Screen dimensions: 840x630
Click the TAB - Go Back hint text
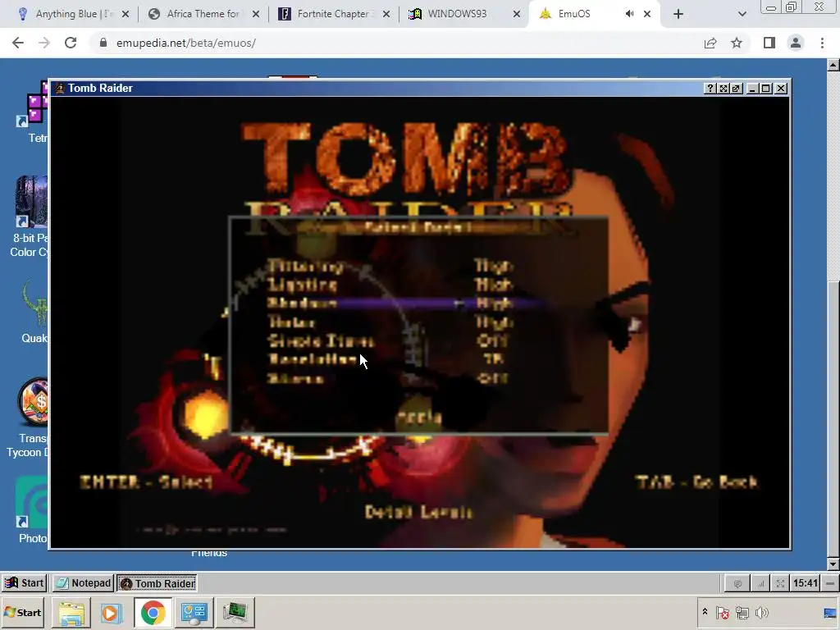(x=696, y=482)
